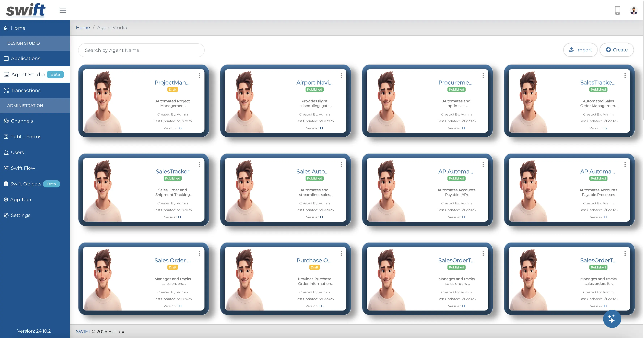The image size is (644, 338).
Task: Expand options menu on SalesTracker card
Action: click(x=199, y=164)
